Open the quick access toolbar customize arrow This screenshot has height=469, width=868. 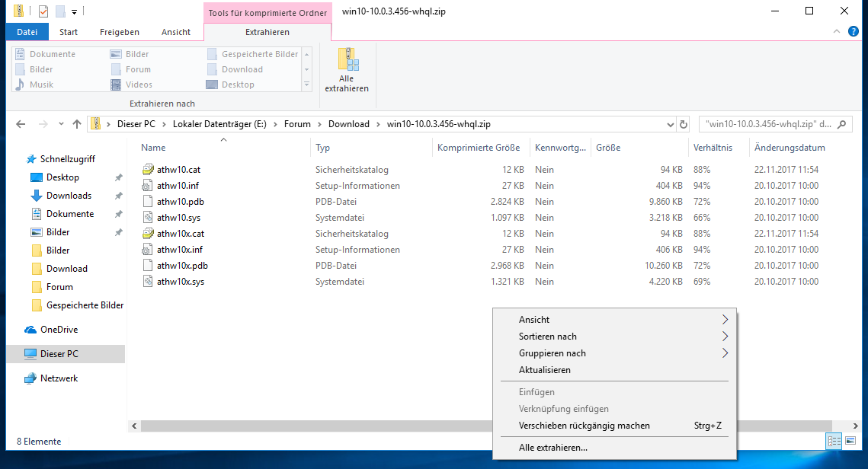pyautogui.click(x=74, y=11)
